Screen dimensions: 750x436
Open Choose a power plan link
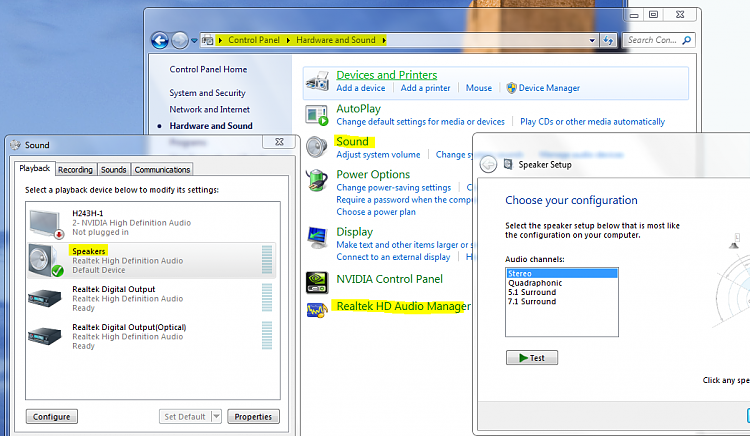(375, 212)
